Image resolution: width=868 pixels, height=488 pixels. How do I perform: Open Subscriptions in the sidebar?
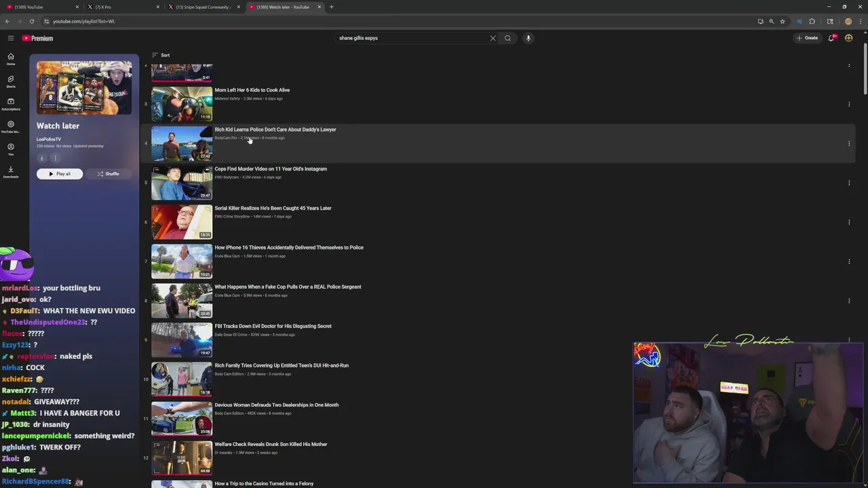coord(11,104)
